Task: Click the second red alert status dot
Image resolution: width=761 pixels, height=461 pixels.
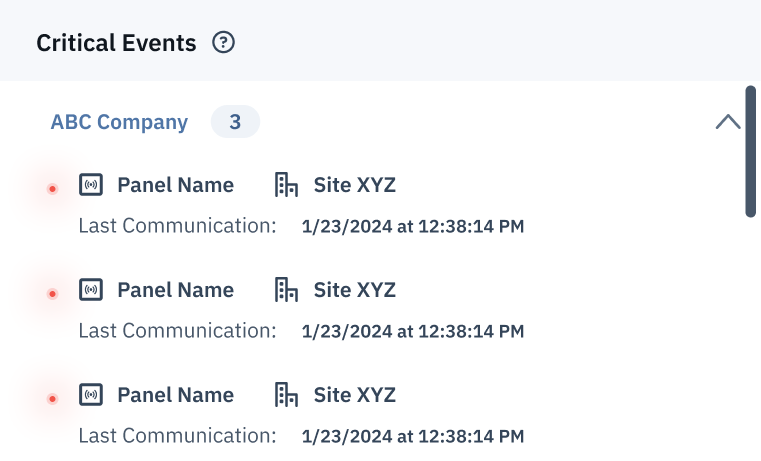Action: tap(52, 294)
